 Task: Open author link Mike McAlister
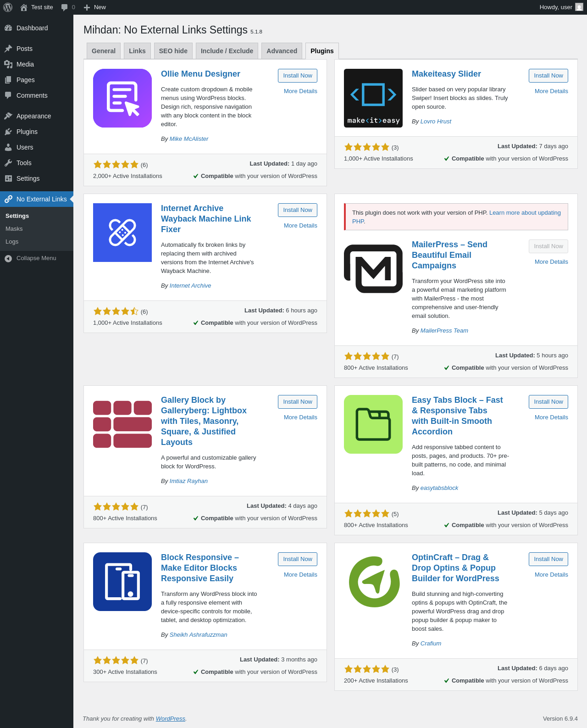189,139
